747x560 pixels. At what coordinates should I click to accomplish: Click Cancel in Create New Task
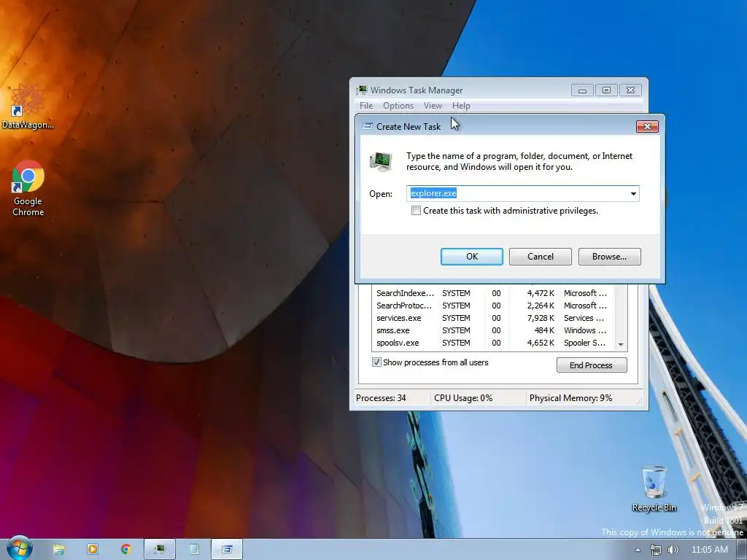pyautogui.click(x=541, y=257)
